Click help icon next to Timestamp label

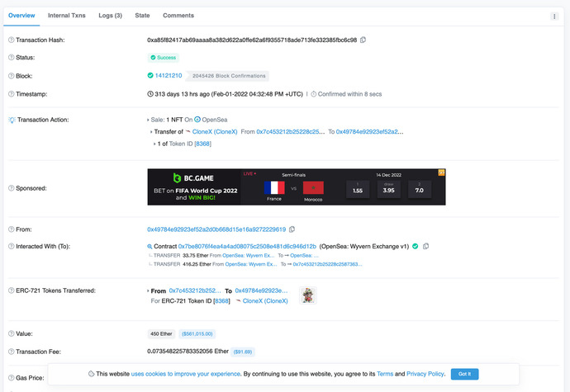coord(11,93)
